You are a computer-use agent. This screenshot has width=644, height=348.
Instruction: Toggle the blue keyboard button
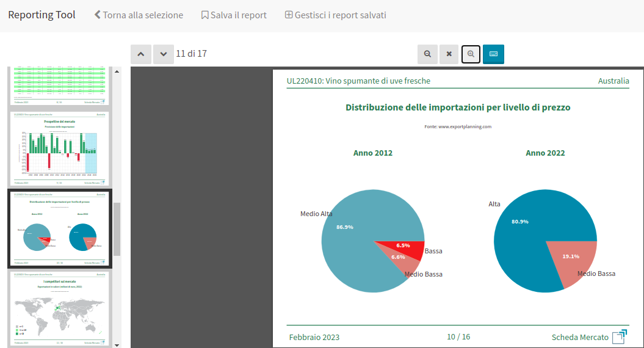[x=493, y=54]
